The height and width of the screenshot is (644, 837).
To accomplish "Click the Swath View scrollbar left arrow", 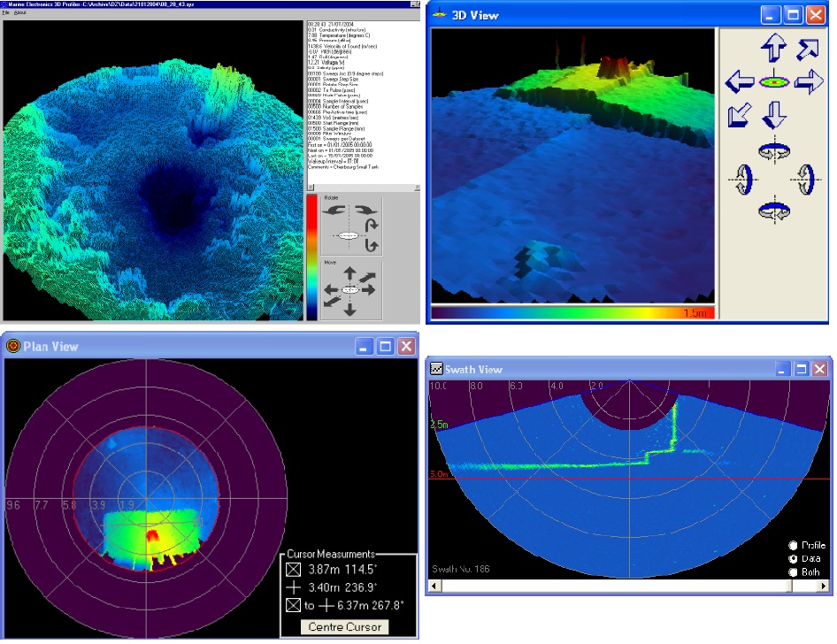I will [434, 586].
